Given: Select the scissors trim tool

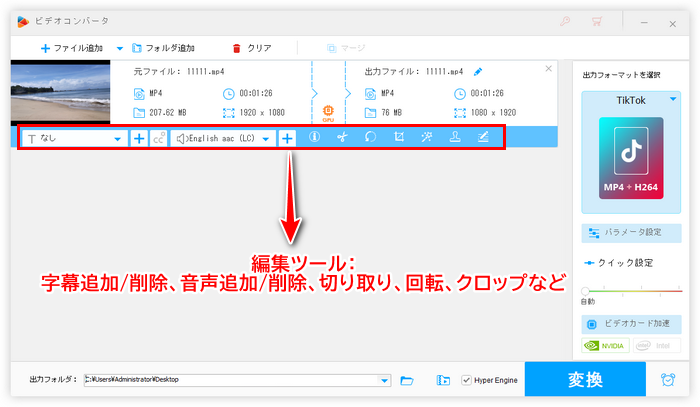Looking at the screenshot, I should coord(342,137).
